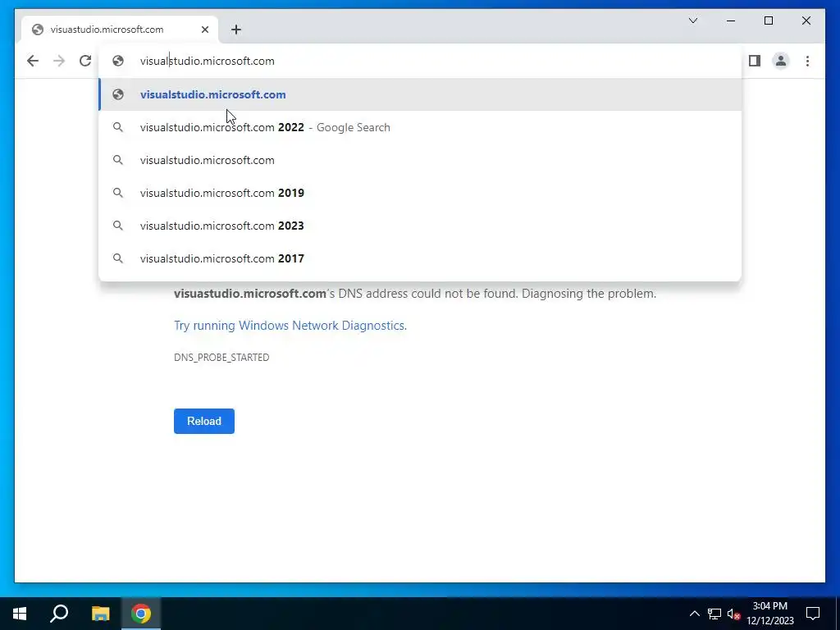Click the blue Reload button
The height and width of the screenshot is (630, 840).
(204, 421)
